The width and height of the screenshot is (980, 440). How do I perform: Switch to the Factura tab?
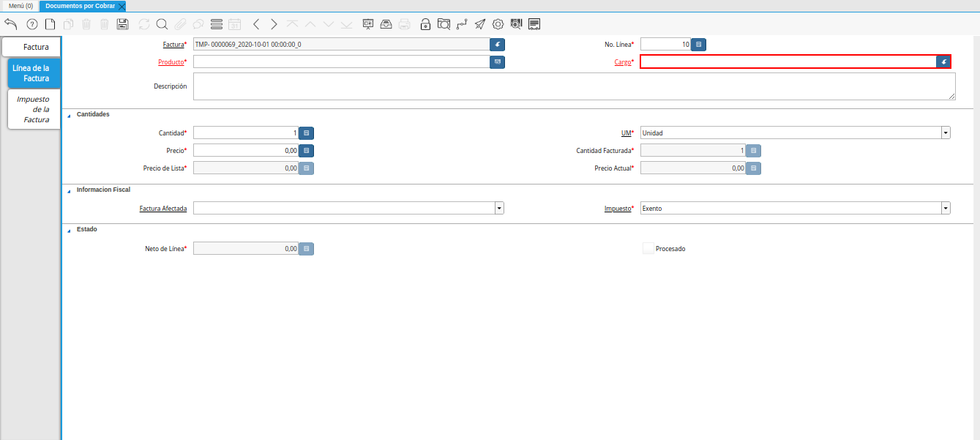[x=31, y=47]
